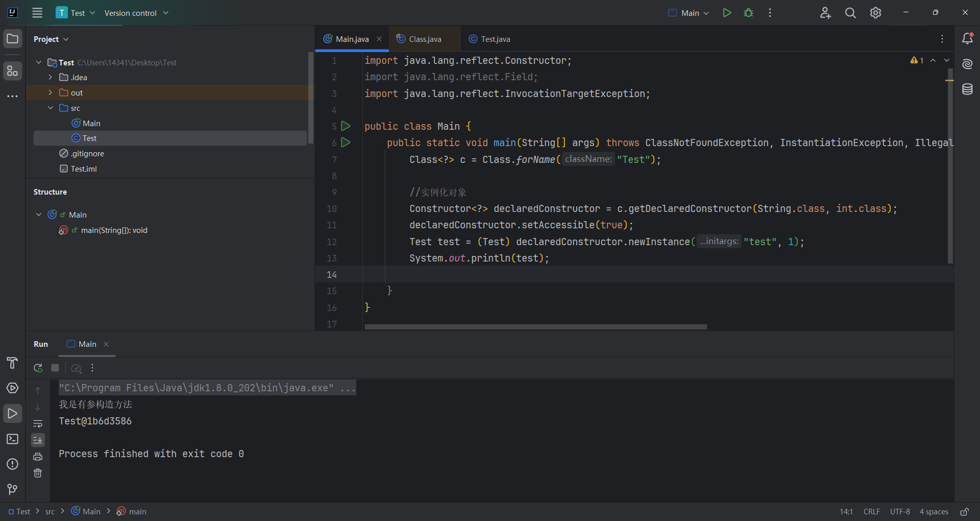Toggle scroll to end in console

click(38, 440)
